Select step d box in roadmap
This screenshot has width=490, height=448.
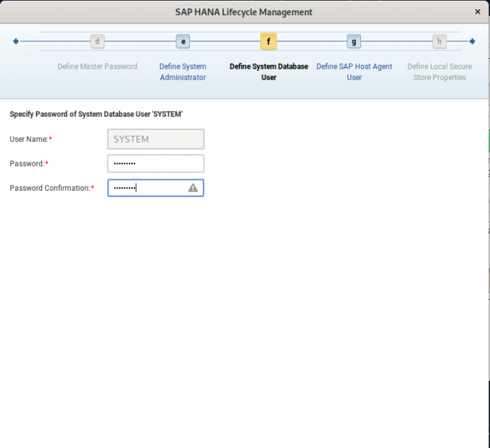coord(97,41)
